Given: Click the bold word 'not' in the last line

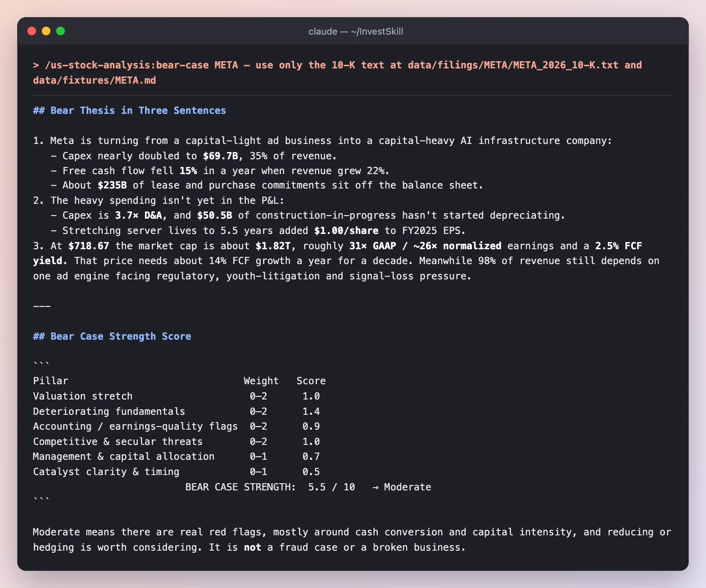Looking at the screenshot, I should (253, 548).
